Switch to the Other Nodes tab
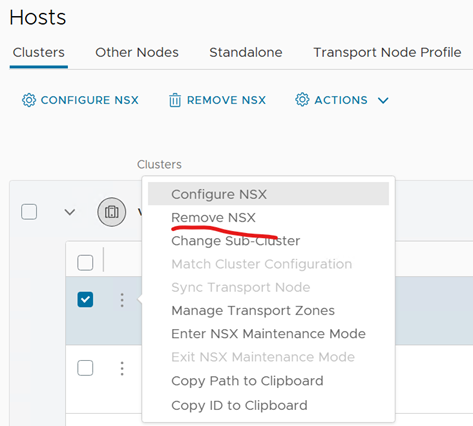 137,52
